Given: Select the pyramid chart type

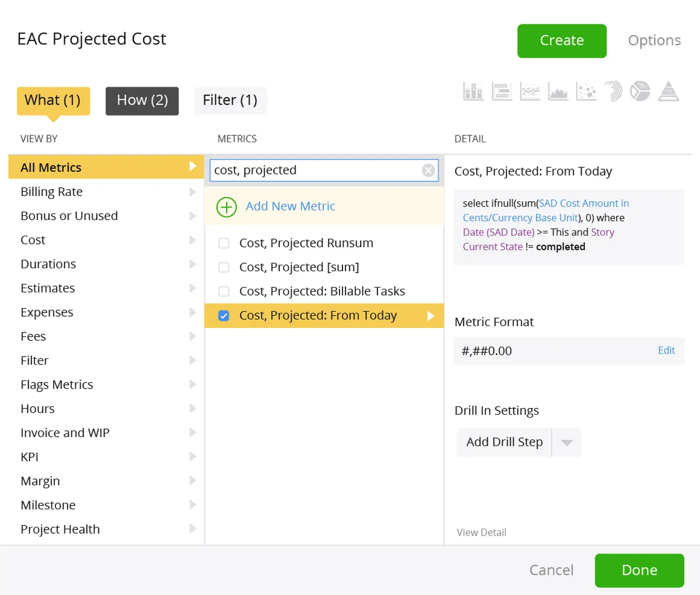Looking at the screenshot, I should pos(668,92).
